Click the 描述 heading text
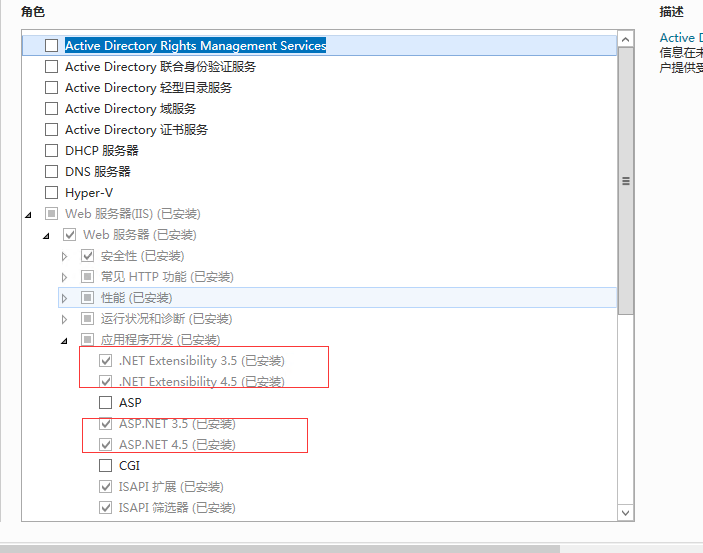Screen dimensions: 703x553 point(671,12)
